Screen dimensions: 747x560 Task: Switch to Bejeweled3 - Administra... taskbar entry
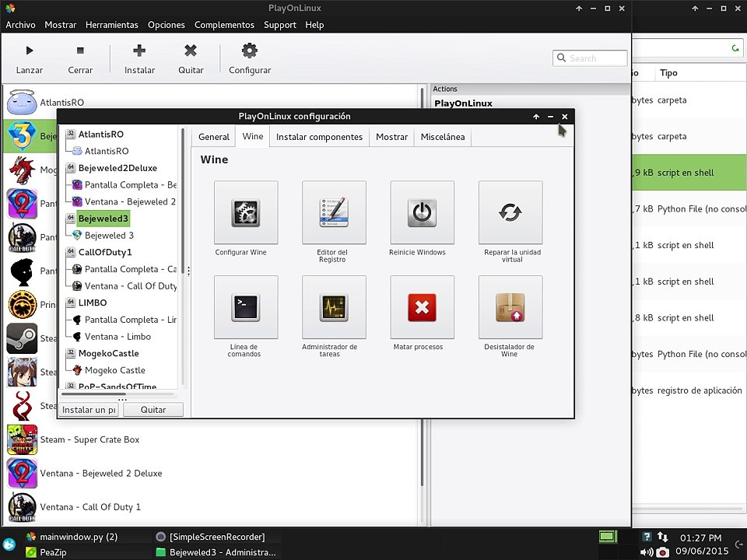(x=223, y=552)
